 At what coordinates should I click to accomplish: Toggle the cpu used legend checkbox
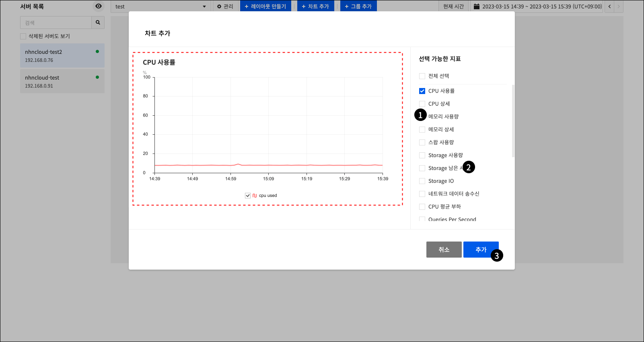coord(248,196)
